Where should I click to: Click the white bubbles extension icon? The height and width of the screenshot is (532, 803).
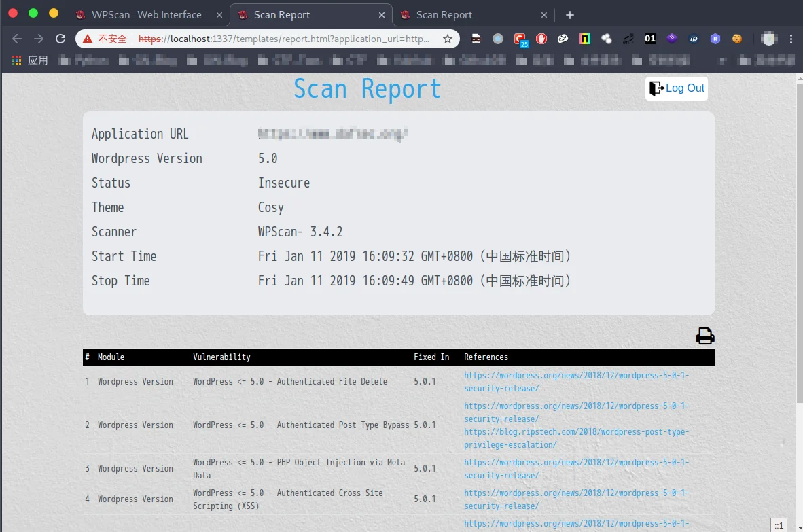[607, 39]
